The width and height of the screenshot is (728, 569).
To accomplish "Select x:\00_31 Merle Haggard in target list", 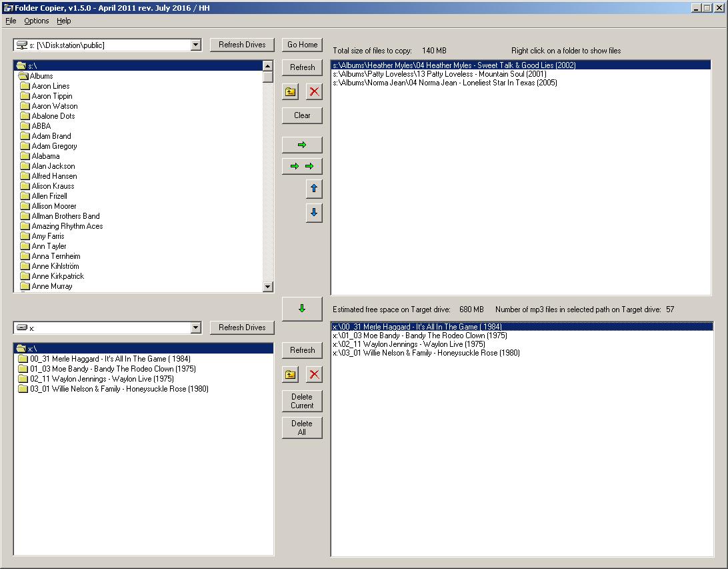I will pyautogui.click(x=522, y=327).
